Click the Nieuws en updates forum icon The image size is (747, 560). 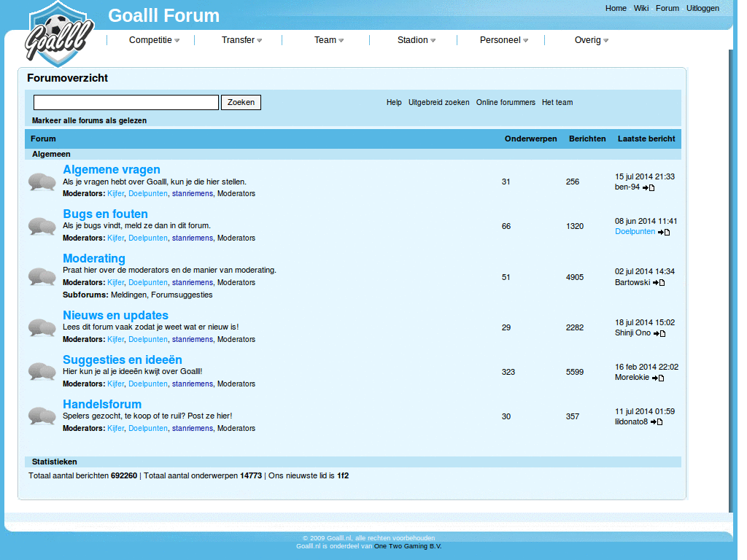click(42, 327)
